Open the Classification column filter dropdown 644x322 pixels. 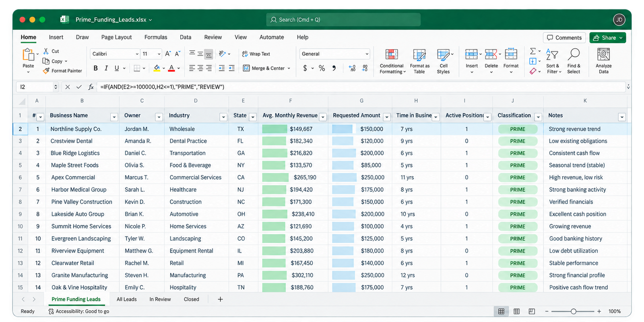(538, 117)
